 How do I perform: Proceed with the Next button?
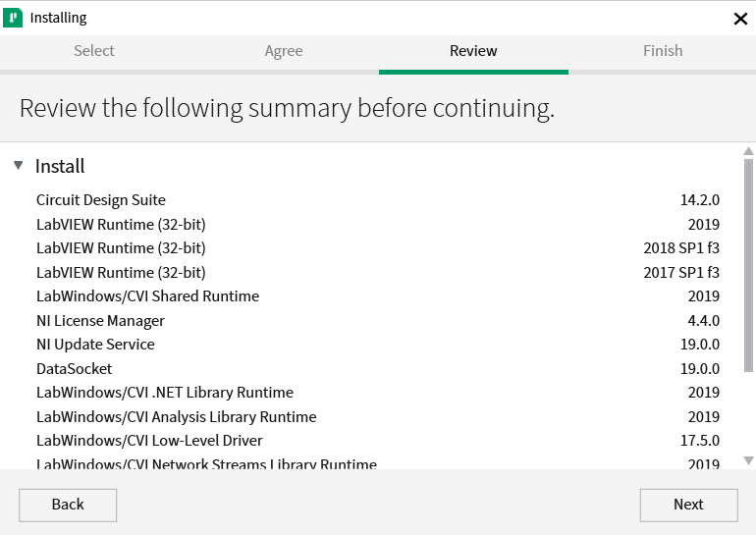pos(688,505)
